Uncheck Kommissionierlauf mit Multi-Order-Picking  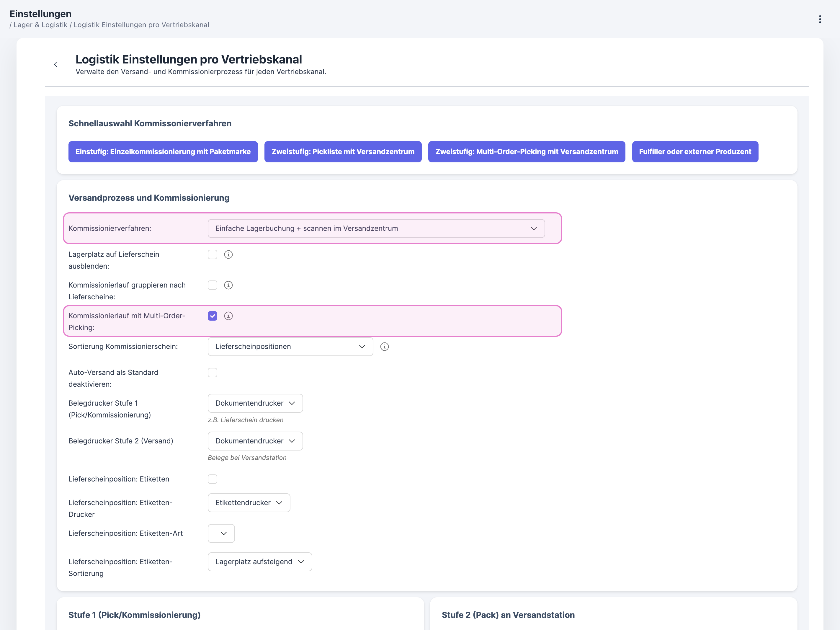(212, 316)
